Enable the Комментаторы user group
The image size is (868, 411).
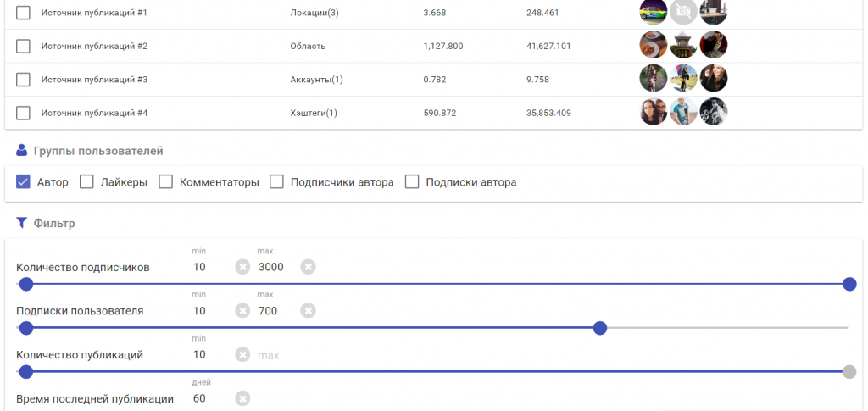[x=165, y=182]
